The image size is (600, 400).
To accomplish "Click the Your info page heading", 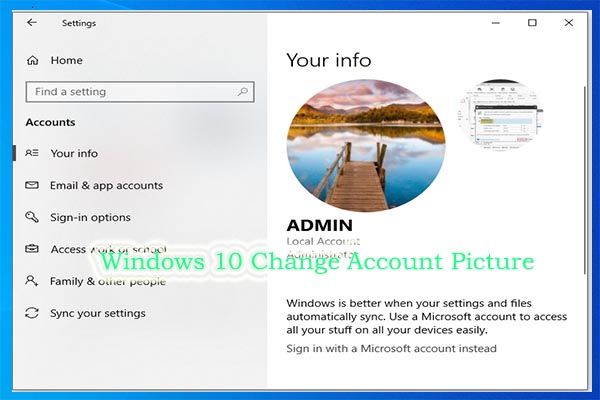I will 329,60.
